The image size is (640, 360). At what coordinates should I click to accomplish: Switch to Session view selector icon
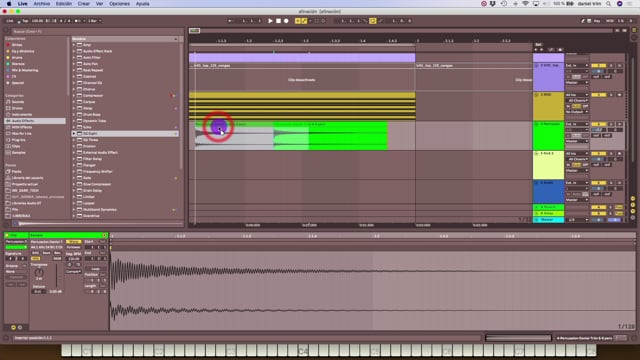[634, 37]
